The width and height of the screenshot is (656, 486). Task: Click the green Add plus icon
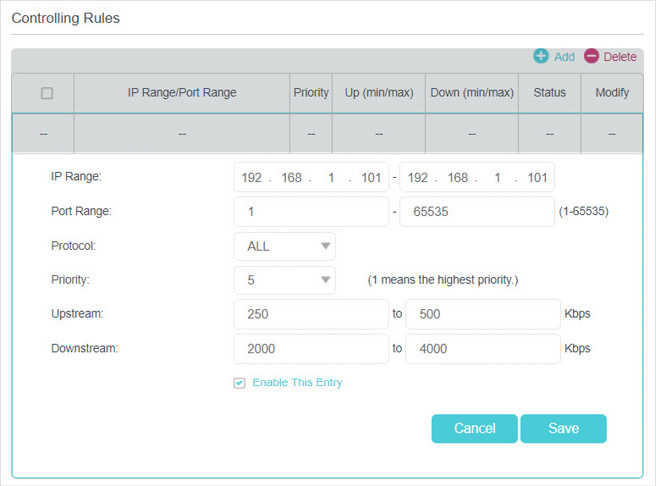(x=541, y=56)
